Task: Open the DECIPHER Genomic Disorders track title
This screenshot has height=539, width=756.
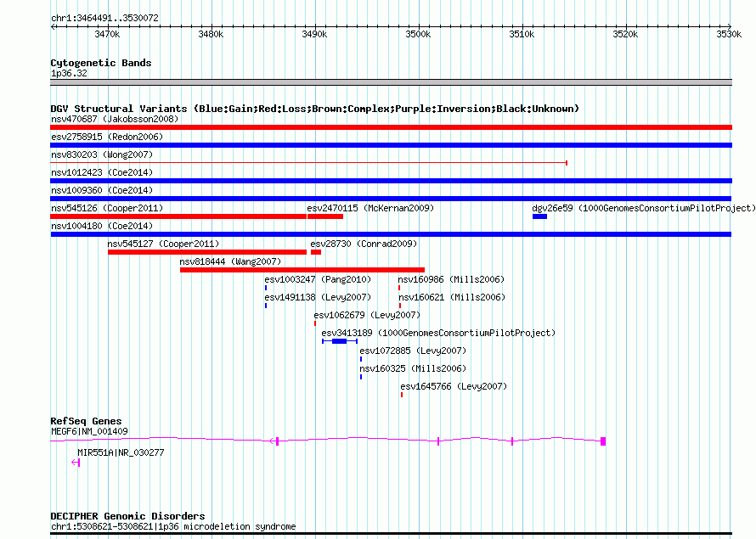Action: pos(127,516)
